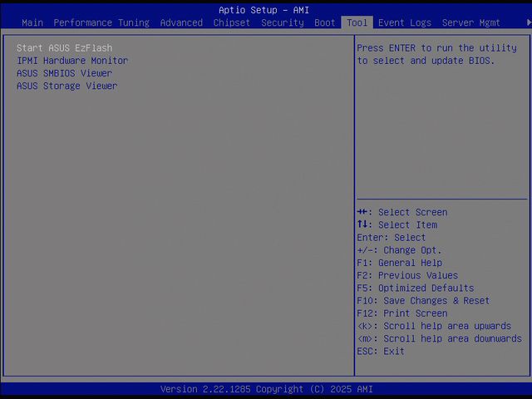Switch to the Chipset tab

point(231,22)
